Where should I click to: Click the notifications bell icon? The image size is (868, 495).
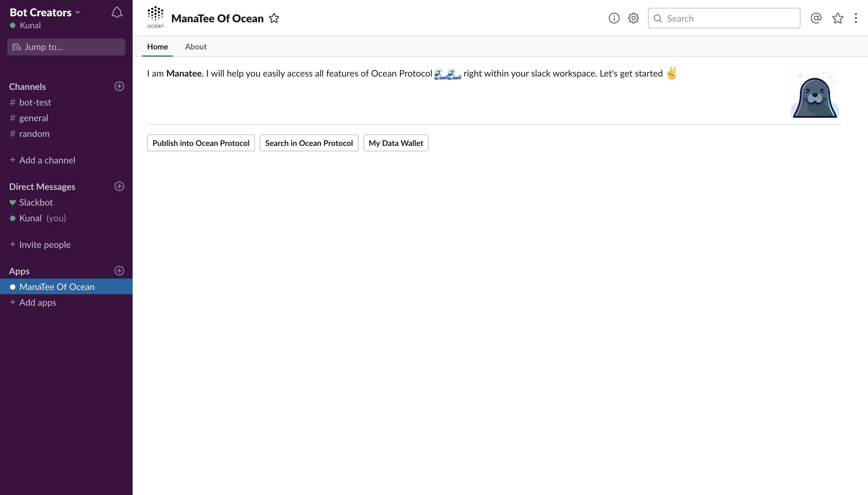[x=117, y=13]
